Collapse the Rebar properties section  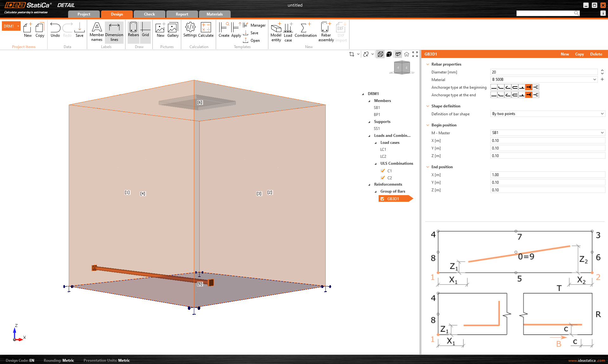428,64
